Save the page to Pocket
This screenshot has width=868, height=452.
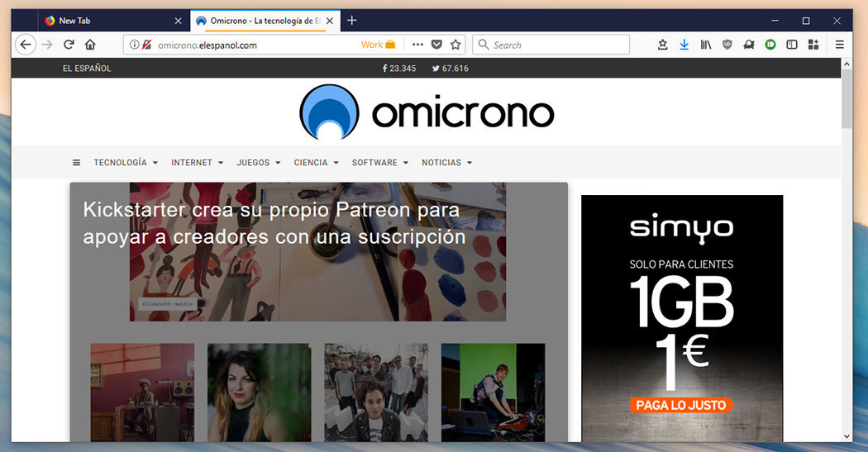[436, 45]
